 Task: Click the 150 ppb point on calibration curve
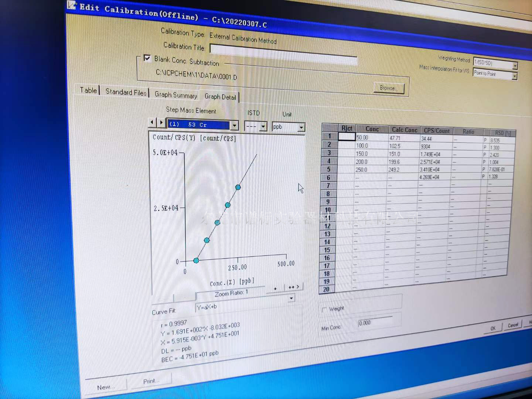[217, 222]
